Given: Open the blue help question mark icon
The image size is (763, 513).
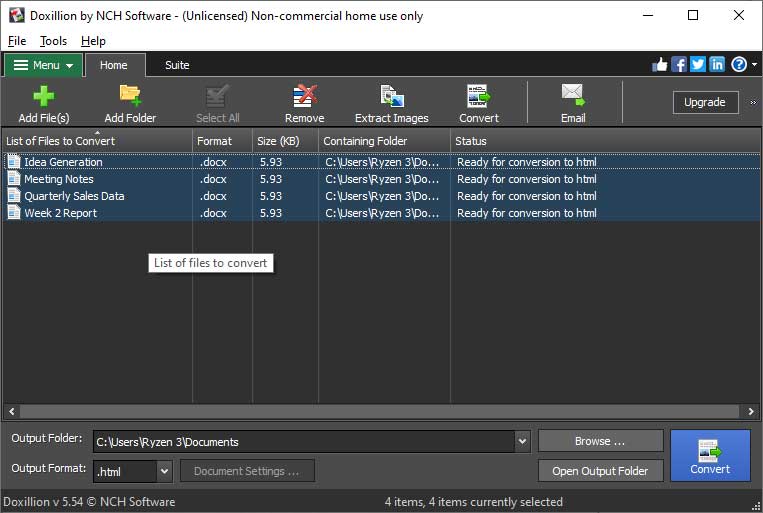Looking at the screenshot, I should pyautogui.click(x=739, y=64).
